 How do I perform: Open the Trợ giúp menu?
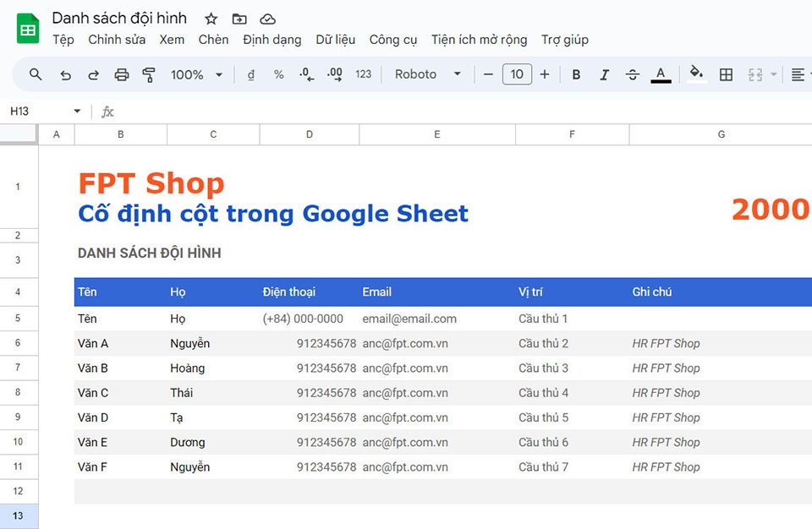(x=564, y=40)
